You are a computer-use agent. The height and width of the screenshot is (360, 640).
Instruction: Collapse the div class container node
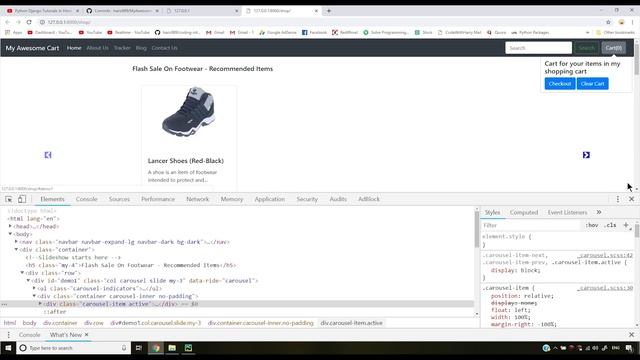point(16,249)
